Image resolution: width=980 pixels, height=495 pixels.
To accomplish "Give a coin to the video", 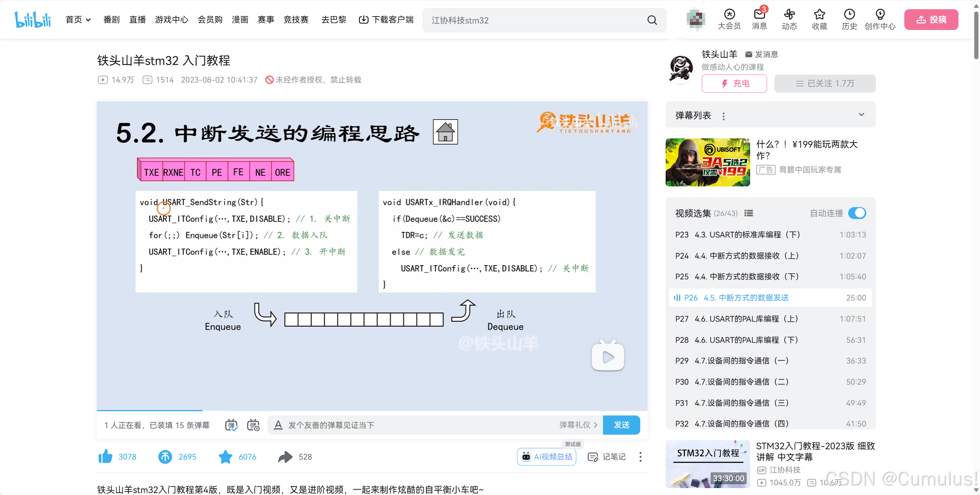I will pos(165,457).
